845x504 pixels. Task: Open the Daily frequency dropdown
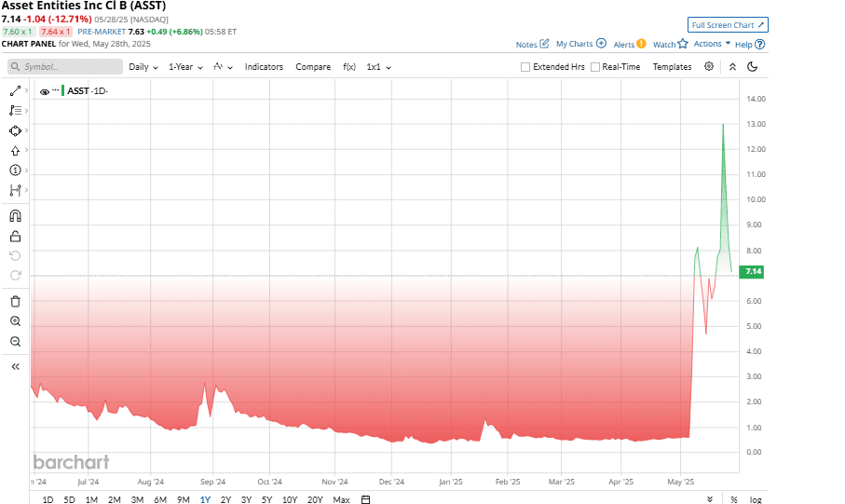(143, 67)
